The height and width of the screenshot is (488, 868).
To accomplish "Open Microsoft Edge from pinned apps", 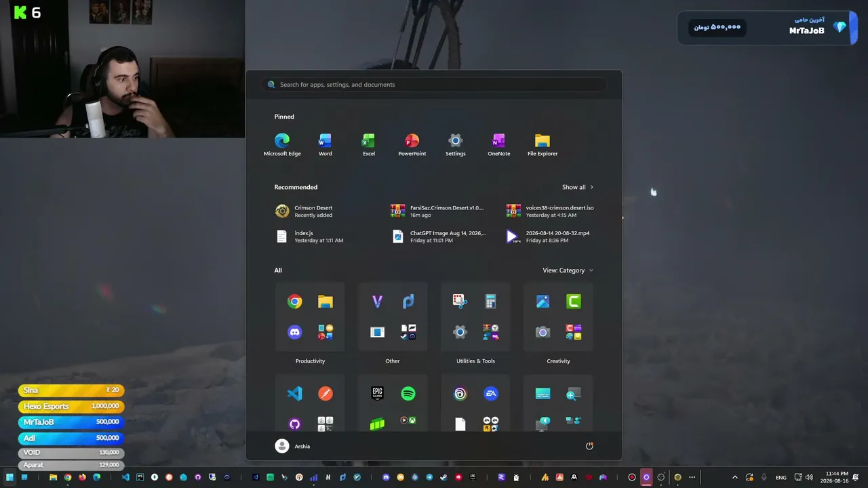I will [x=282, y=144].
